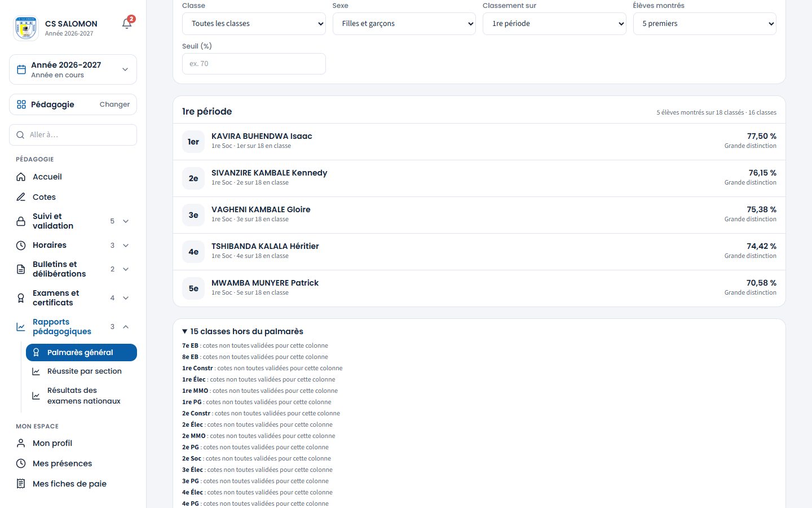Click the calendar icon for Année 2026-2027
This screenshot has width=812, height=508.
pyautogui.click(x=21, y=69)
